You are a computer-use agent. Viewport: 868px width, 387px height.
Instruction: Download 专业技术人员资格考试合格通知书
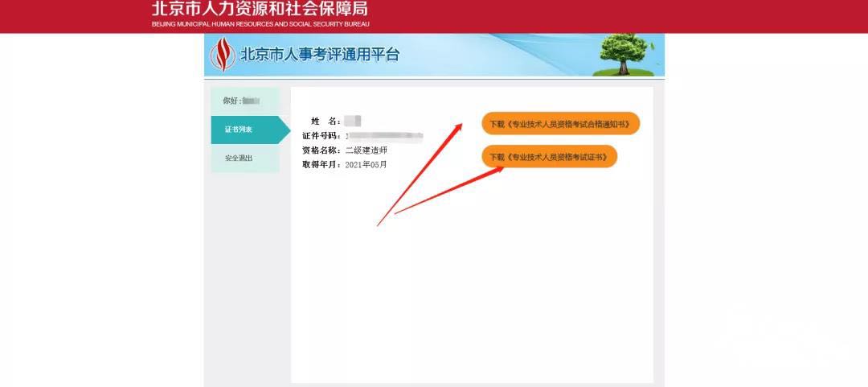click(x=560, y=124)
